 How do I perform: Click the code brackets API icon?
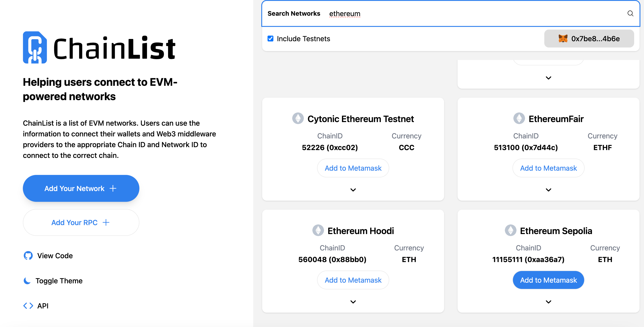pyautogui.click(x=28, y=305)
